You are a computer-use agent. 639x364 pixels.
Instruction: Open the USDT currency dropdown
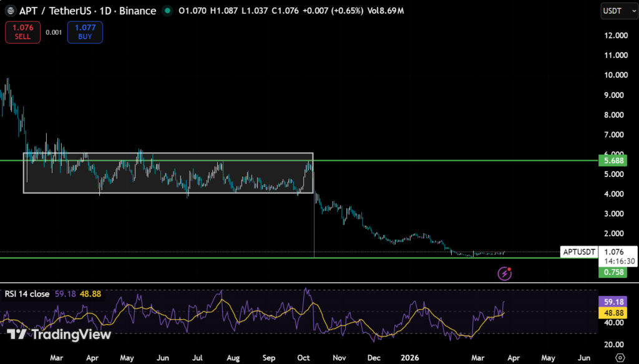pos(618,11)
